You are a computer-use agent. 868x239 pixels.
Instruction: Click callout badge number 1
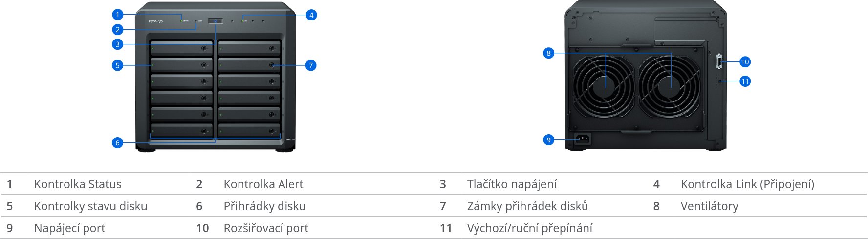pos(117,15)
